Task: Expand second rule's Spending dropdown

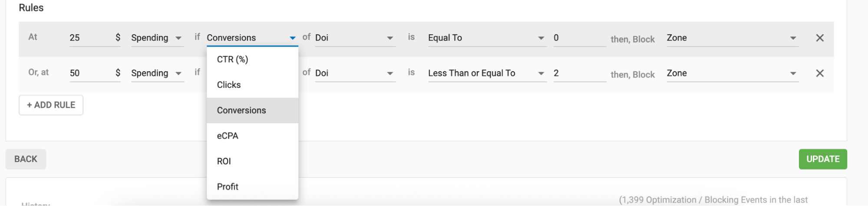Action: pos(157,73)
